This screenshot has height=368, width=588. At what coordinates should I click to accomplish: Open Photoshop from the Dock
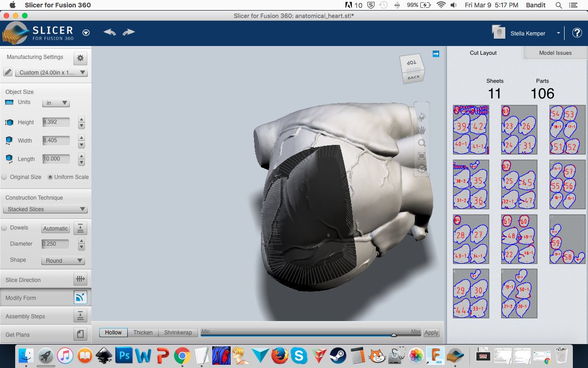point(124,356)
